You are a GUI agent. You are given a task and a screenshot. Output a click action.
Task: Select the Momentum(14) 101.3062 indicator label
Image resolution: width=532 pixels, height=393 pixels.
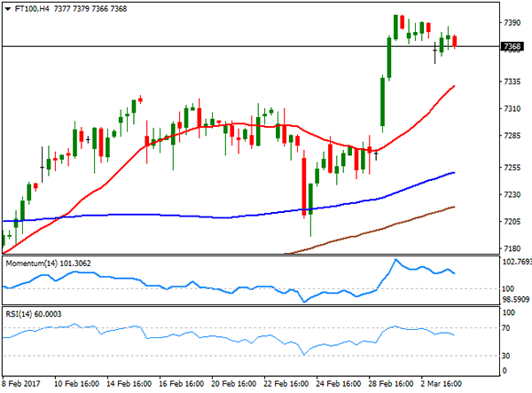tap(48, 263)
